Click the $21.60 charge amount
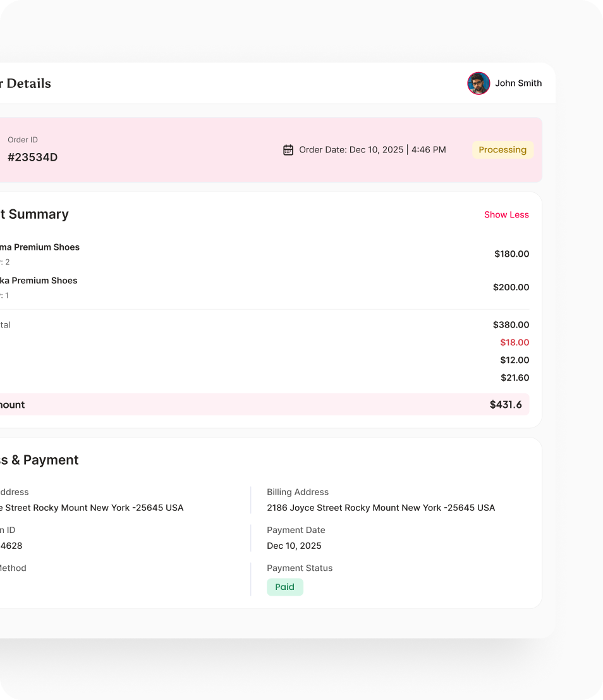603x700 pixels. pos(515,378)
